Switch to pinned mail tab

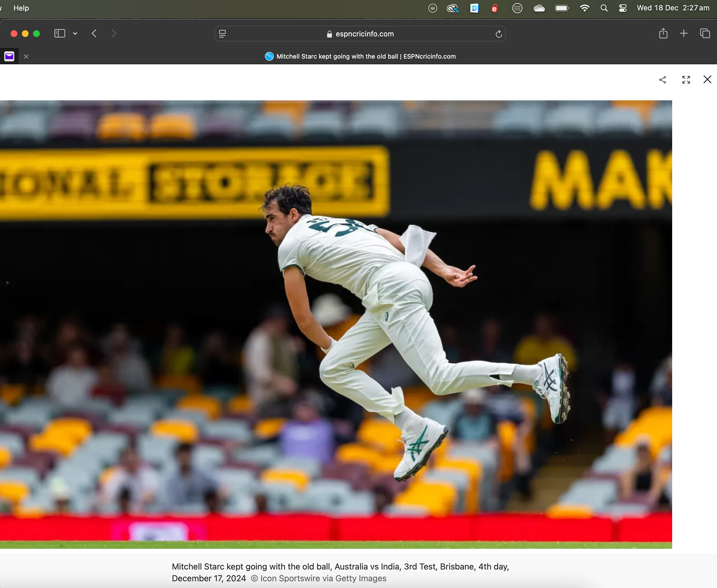tap(9, 56)
